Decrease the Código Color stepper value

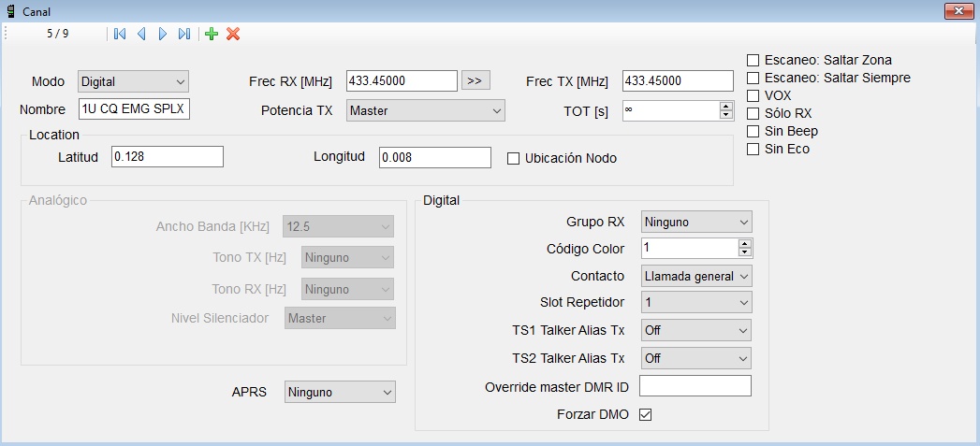(x=745, y=252)
